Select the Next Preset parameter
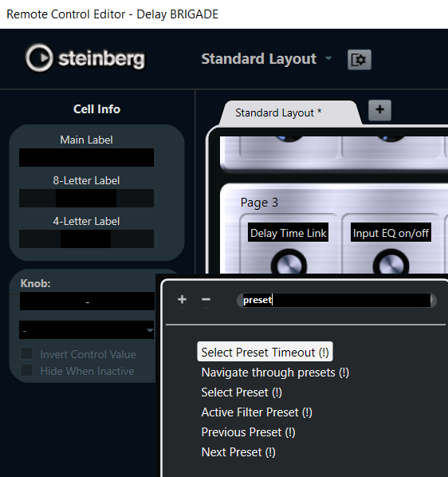 pyautogui.click(x=238, y=452)
